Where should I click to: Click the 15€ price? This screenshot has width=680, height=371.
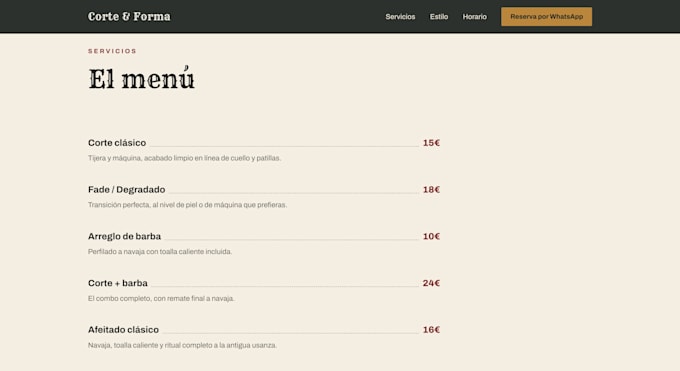tap(432, 143)
